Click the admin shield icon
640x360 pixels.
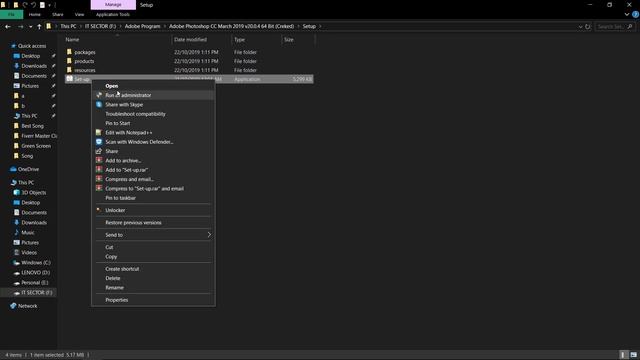99,95
